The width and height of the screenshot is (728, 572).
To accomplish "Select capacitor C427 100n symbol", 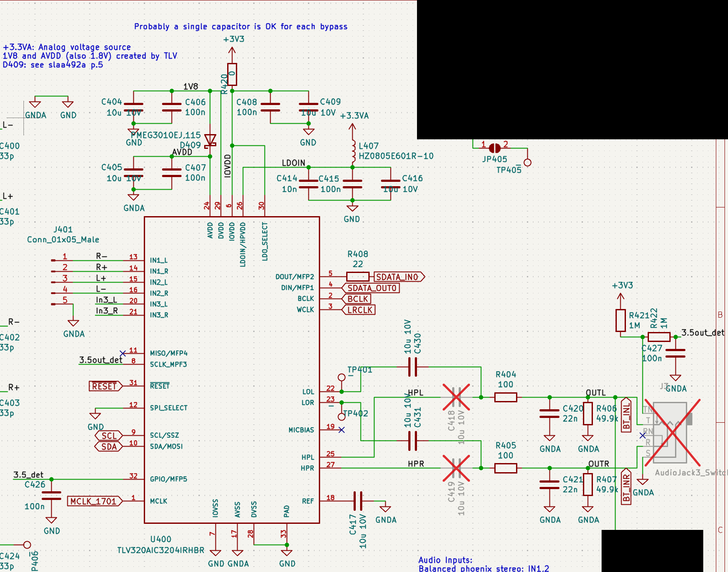I will pyautogui.click(x=675, y=353).
